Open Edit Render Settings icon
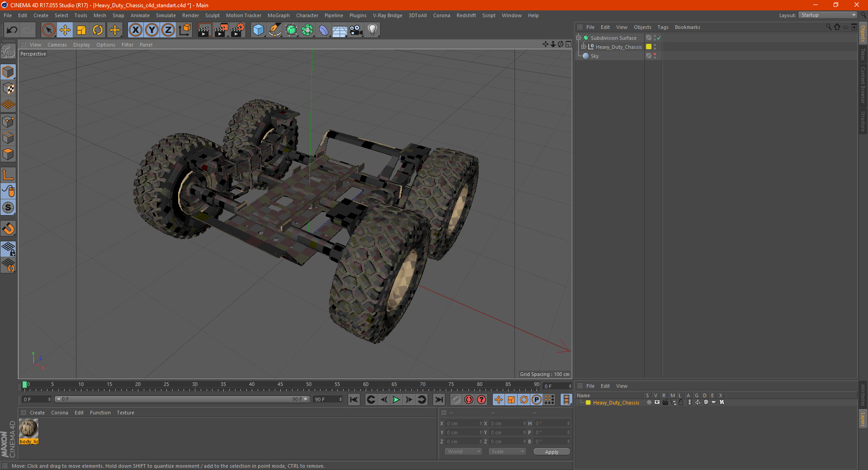This screenshot has height=470, width=868. pos(238,30)
